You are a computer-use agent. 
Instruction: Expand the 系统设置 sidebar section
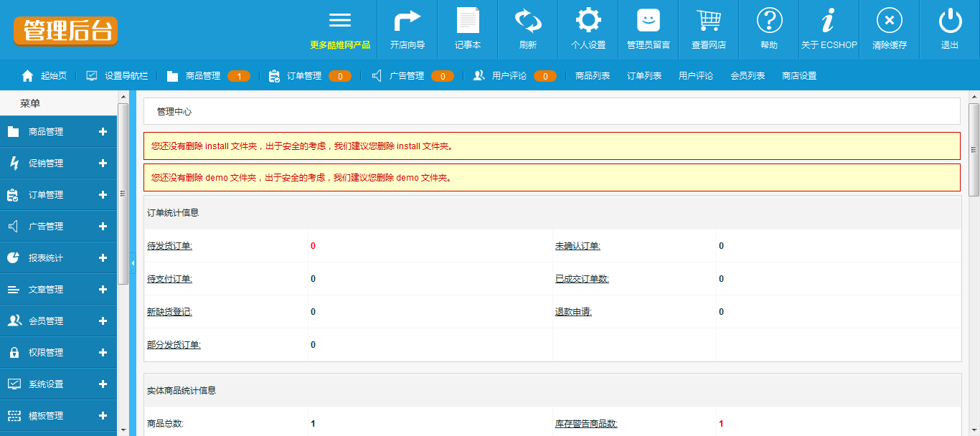pyautogui.click(x=57, y=384)
